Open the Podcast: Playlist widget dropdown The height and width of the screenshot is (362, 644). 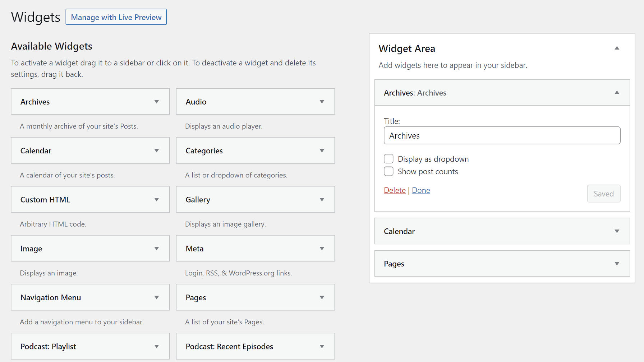pos(157,346)
